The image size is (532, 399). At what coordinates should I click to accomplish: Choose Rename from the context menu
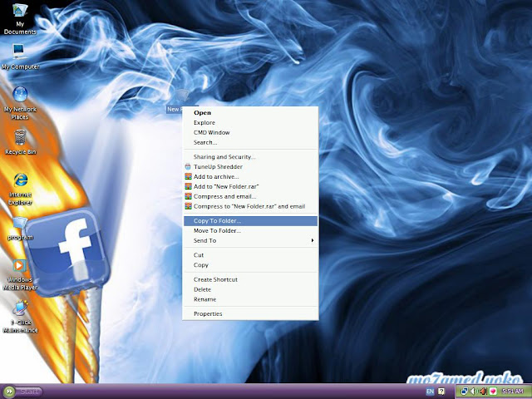pos(250,299)
